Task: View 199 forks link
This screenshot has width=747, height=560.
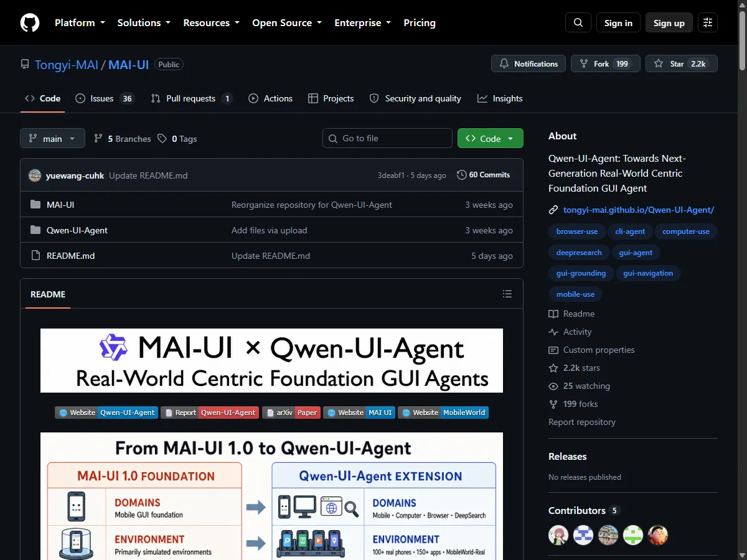Action: (573, 404)
